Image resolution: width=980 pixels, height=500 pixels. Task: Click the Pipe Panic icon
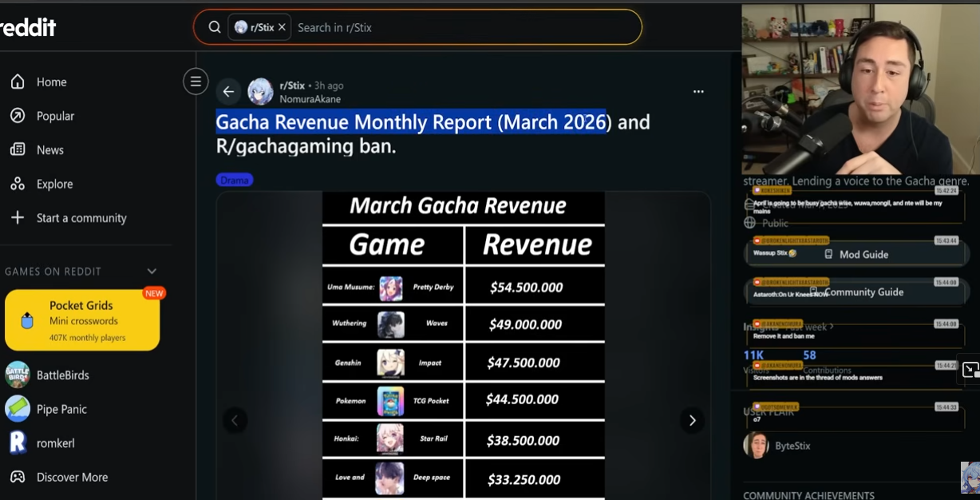[18, 409]
